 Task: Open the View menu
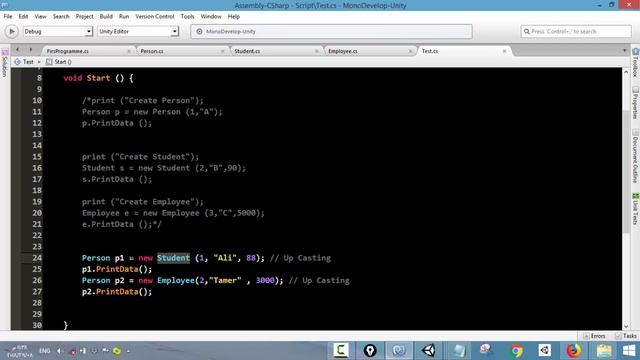pos(40,16)
